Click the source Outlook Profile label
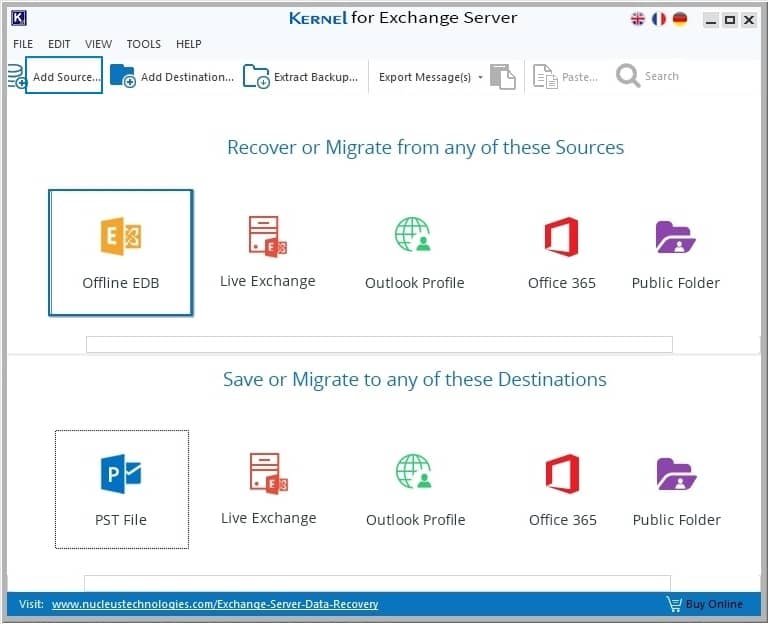Image resolution: width=768 pixels, height=624 pixels. [414, 283]
